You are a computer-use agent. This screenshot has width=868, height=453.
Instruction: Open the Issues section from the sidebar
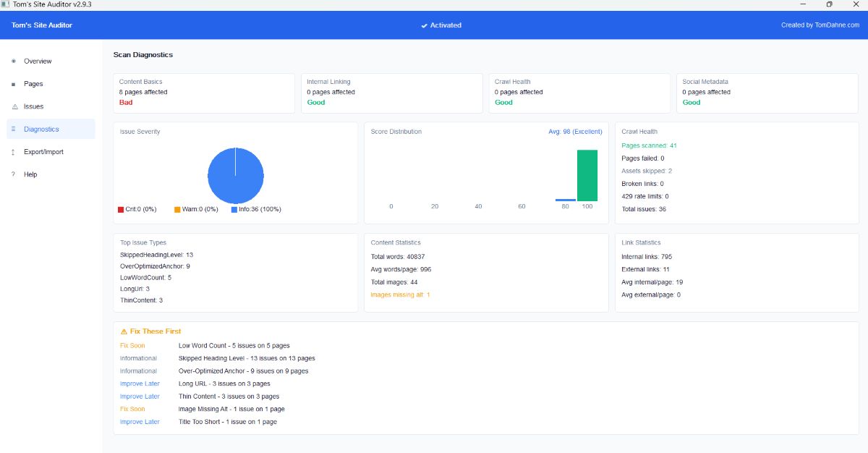point(33,106)
